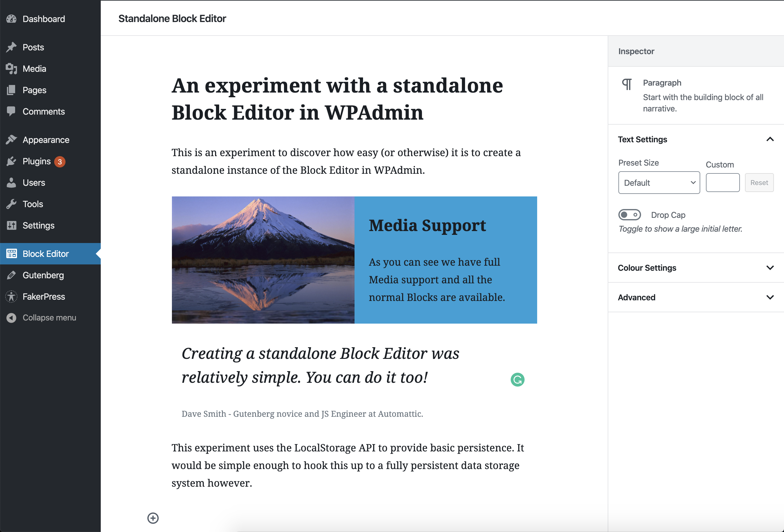784x532 pixels.
Task: Click the Dashboard gauge icon
Action: click(x=11, y=19)
